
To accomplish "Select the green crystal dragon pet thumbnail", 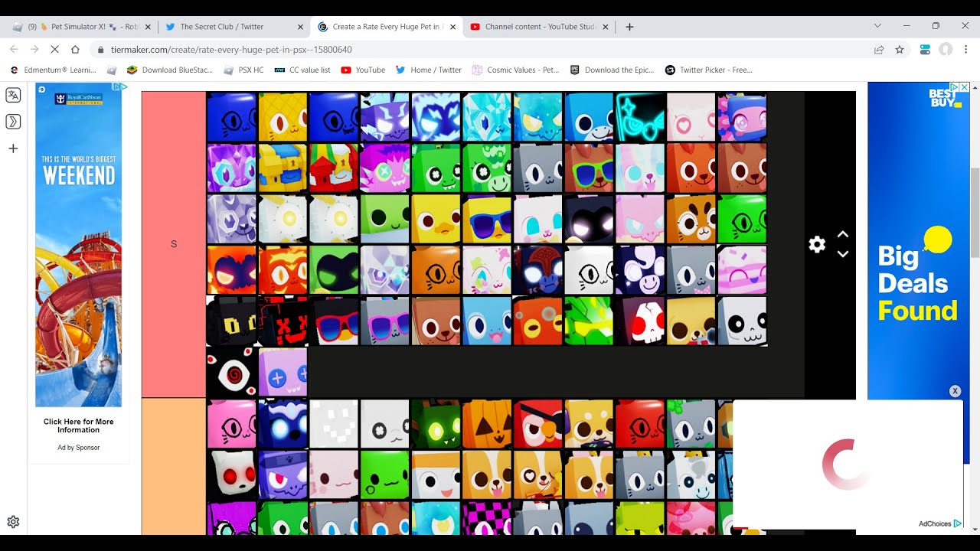I will click(x=589, y=321).
